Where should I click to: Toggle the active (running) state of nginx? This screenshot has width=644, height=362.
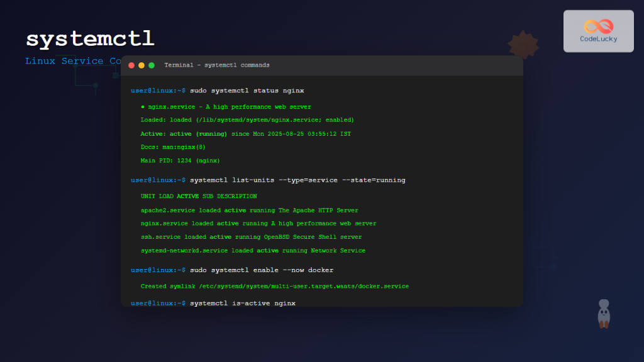point(199,133)
